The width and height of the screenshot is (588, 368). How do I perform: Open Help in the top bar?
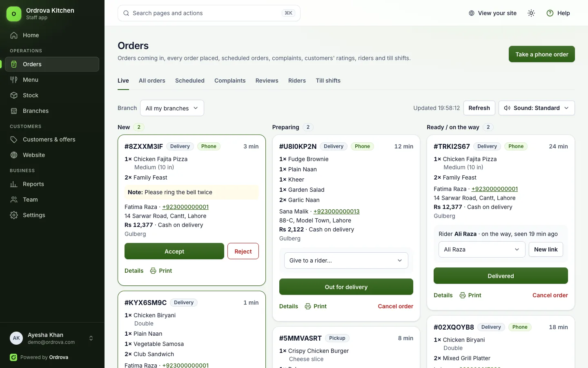tap(558, 13)
